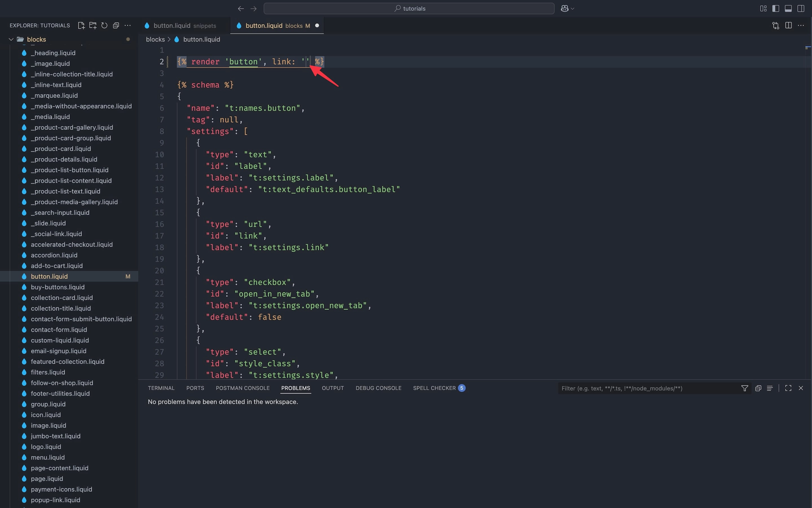Collapse all folders in Explorer

[116, 25]
